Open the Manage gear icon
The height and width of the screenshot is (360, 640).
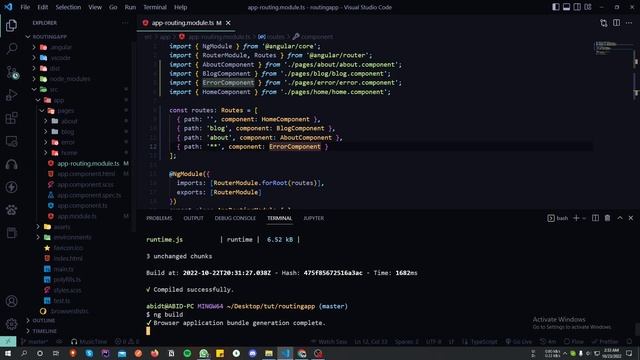(11, 324)
